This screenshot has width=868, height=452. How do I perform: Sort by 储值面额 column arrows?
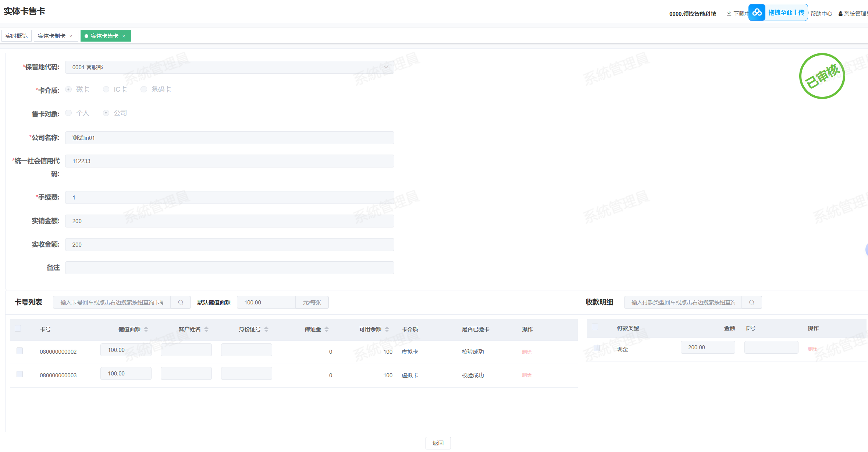pos(146,329)
